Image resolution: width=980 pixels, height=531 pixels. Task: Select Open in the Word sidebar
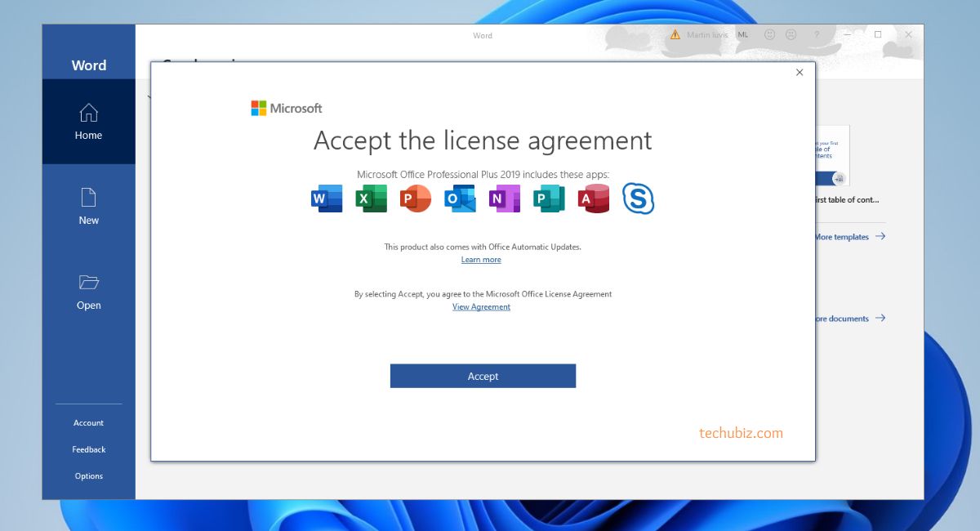click(88, 292)
